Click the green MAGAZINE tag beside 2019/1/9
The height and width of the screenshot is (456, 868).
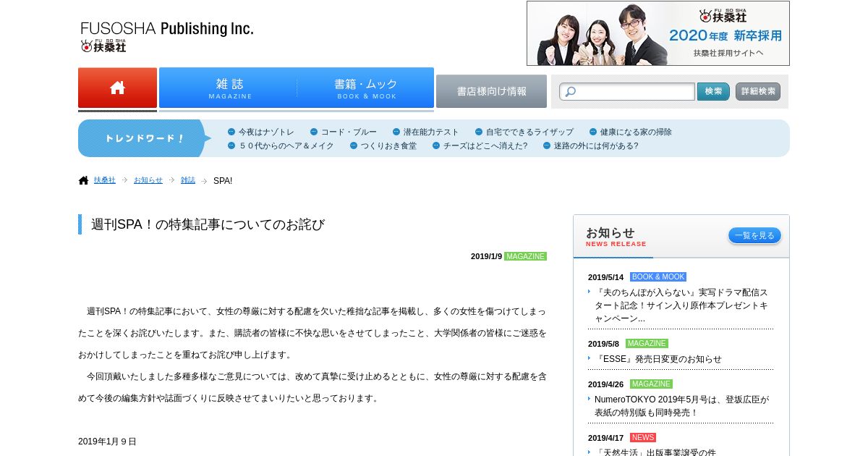[x=525, y=256]
